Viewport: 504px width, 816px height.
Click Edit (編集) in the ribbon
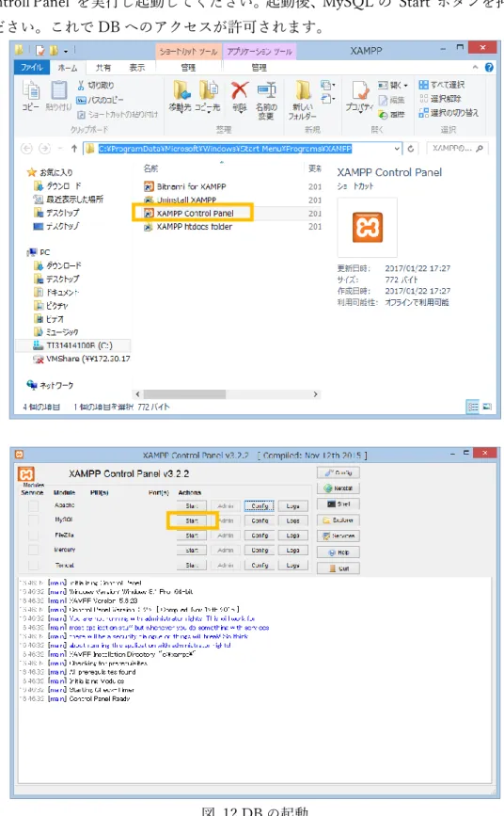[x=391, y=100]
